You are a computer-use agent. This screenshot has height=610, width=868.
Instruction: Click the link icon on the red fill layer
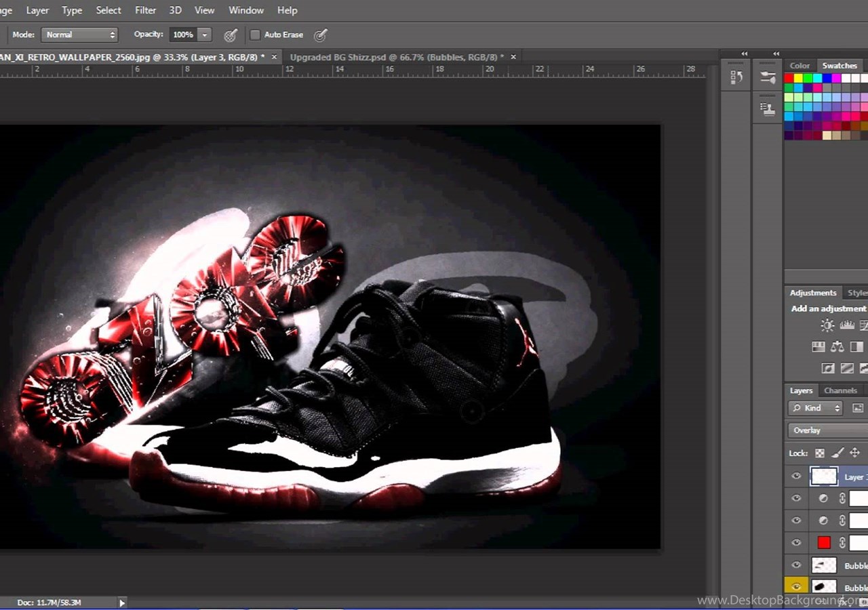[842, 542]
